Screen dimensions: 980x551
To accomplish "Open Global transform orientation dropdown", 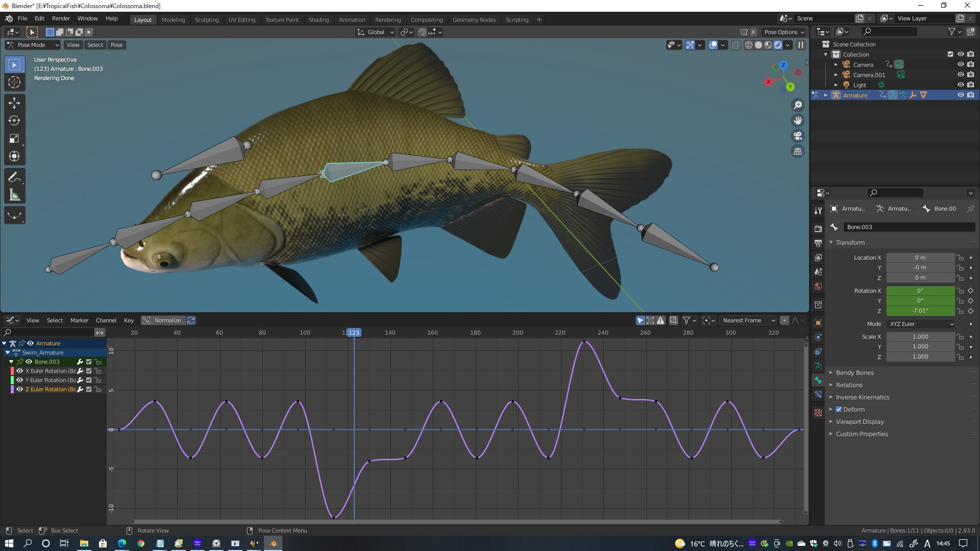I will click(376, 32).
